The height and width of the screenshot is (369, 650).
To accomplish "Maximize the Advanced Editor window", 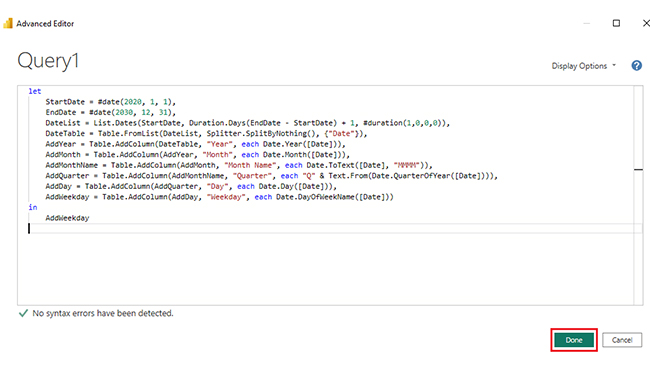I will pyautogui.click(x=616, y=23).
